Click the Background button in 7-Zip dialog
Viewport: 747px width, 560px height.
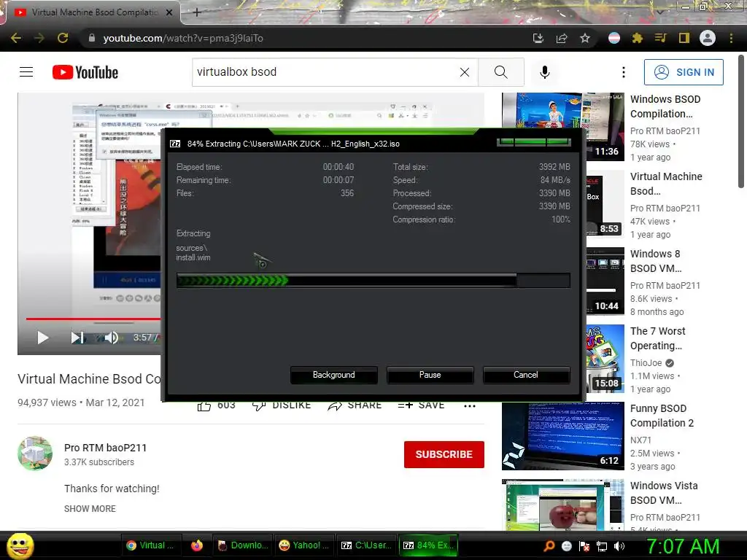334,375
